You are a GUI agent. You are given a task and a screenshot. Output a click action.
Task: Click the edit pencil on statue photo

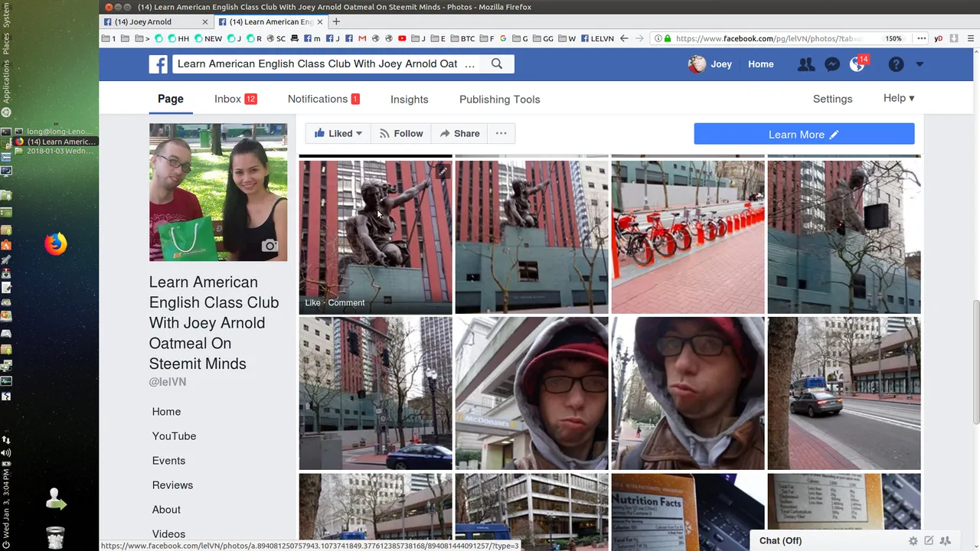pos(442,172)
